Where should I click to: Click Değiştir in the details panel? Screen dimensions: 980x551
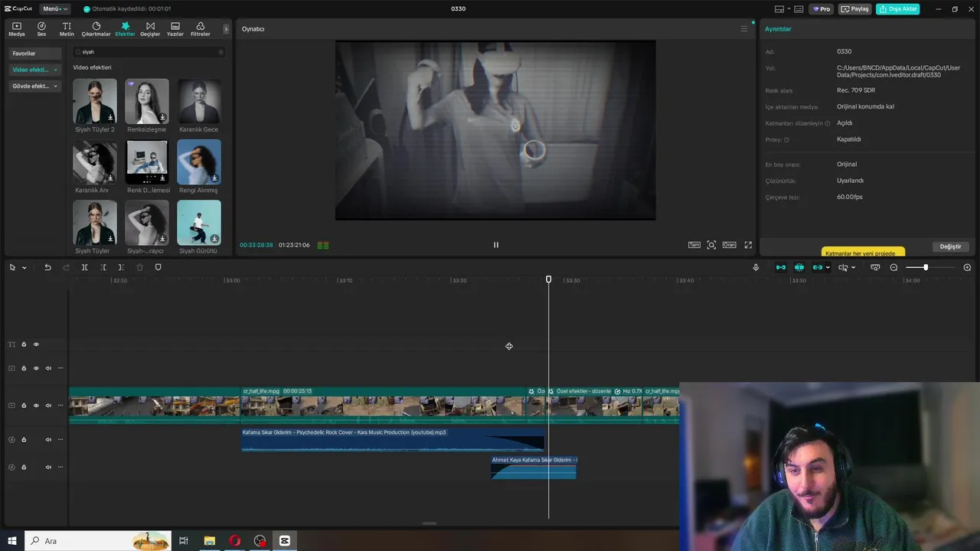coord(950,246)
